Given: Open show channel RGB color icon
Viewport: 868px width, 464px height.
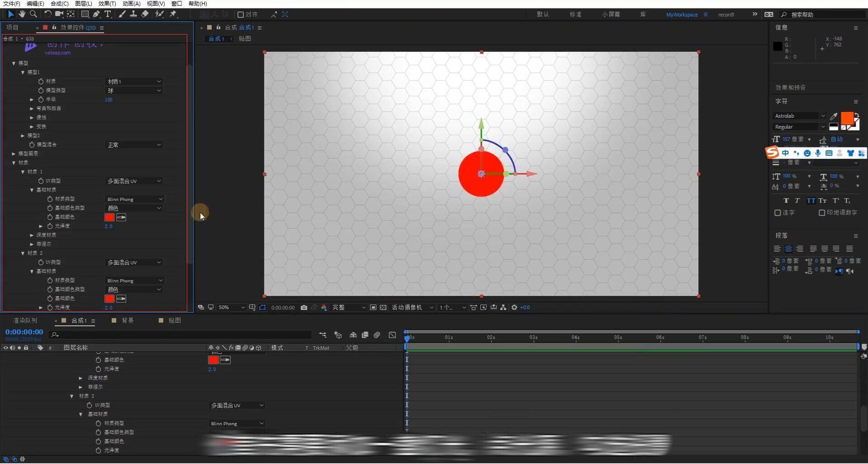Looking at the screenshot, I should (324, 308).
